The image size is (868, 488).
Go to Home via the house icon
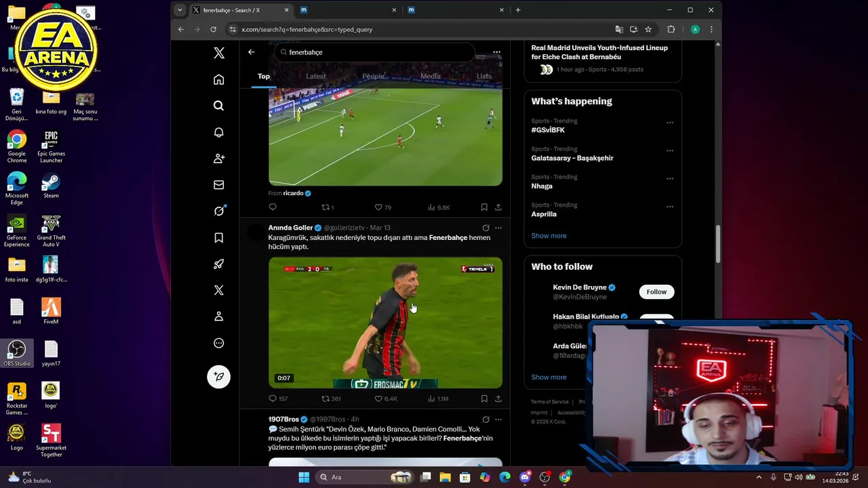click(218, 79)
